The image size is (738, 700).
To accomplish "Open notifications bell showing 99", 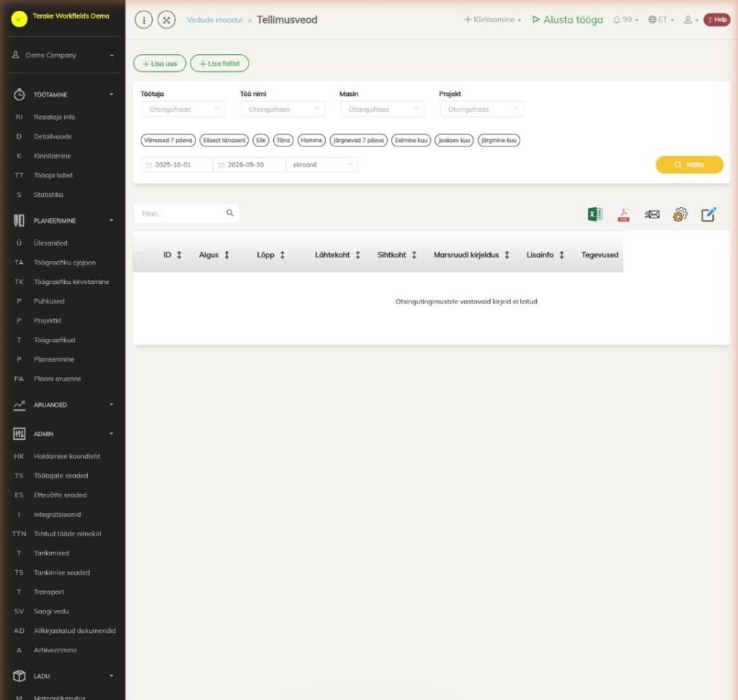I will point(626,19).
